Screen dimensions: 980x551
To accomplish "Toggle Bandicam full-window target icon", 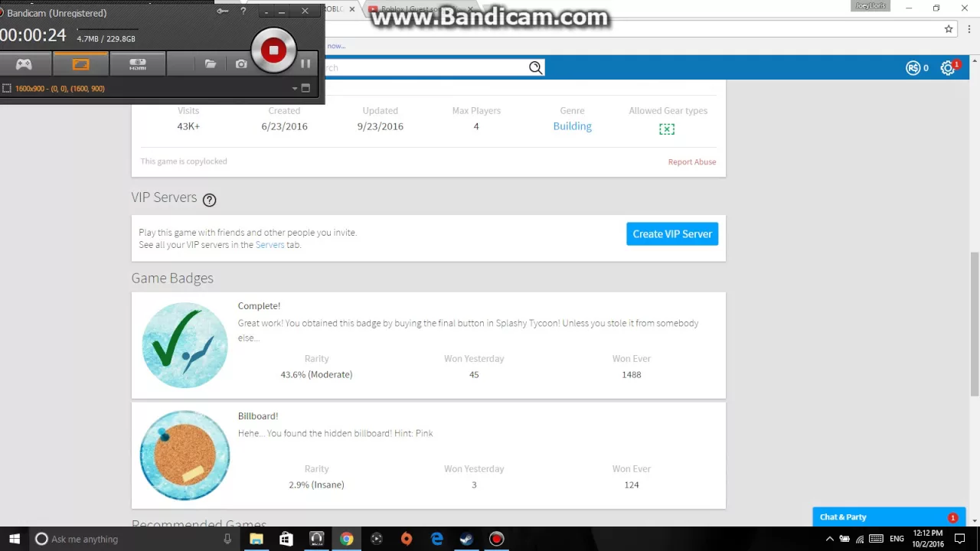I will click(305, 88).
